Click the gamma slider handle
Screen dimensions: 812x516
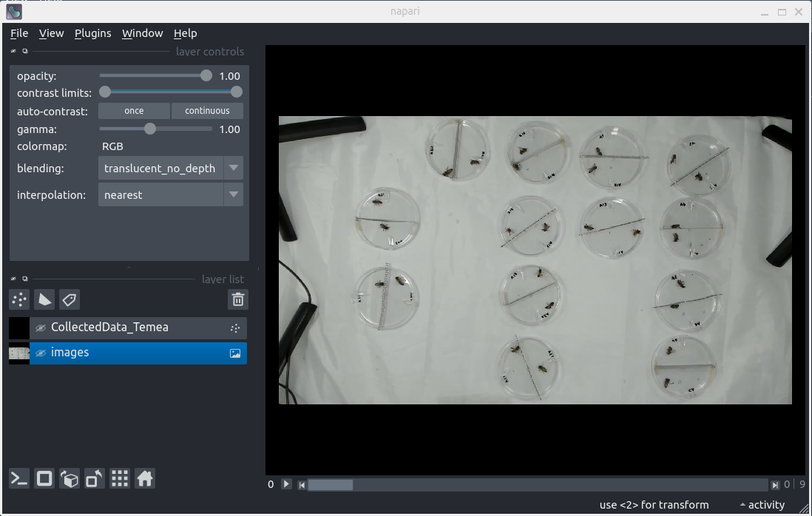[x=150, y=129]
